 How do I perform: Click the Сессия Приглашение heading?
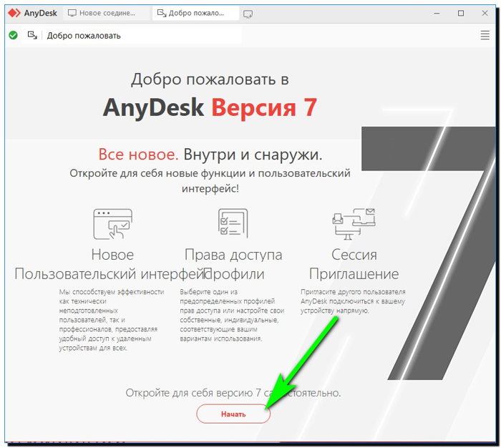[x=354, y=264]
